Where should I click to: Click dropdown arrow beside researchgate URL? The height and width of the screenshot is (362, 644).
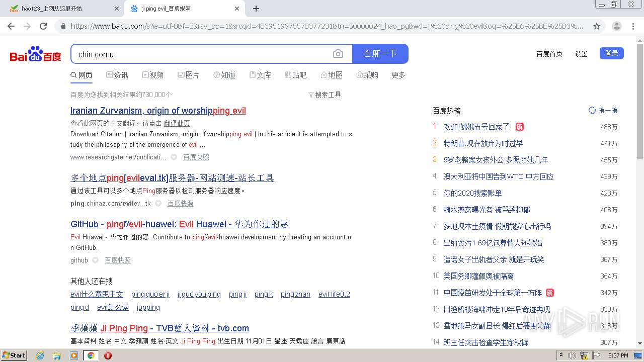tap(174, 157)
